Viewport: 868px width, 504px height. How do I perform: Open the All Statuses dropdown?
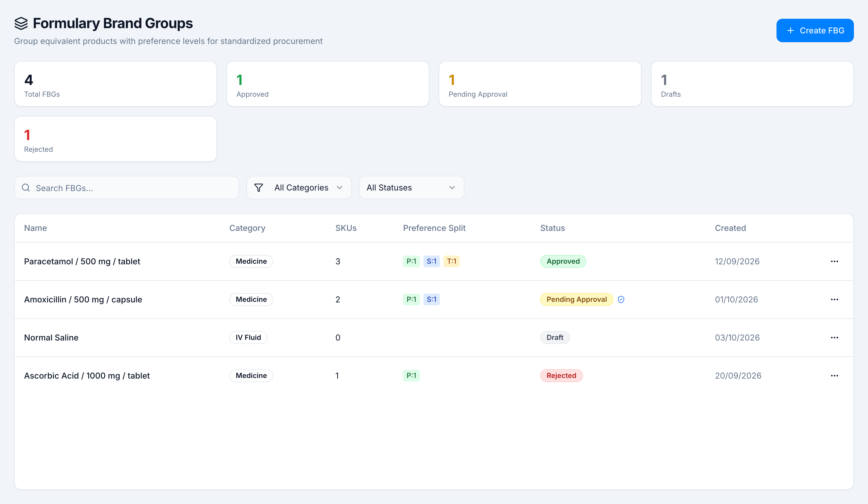click(x=411, y=188)
